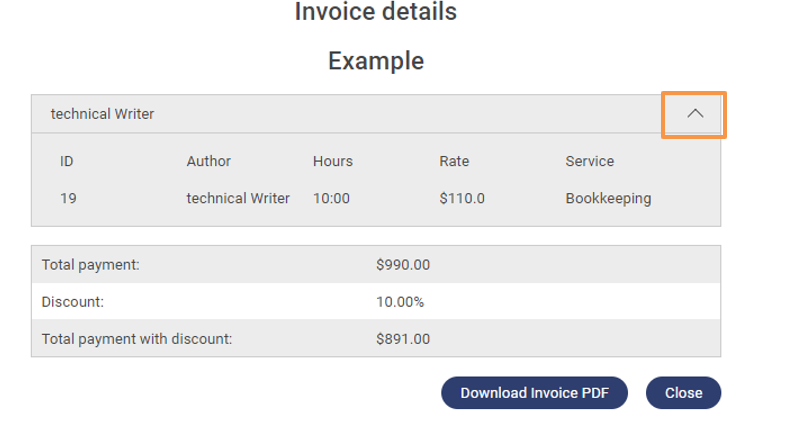Select author technical Writer in table row
The image size is (795, 429).
click(x=238, y=198)
